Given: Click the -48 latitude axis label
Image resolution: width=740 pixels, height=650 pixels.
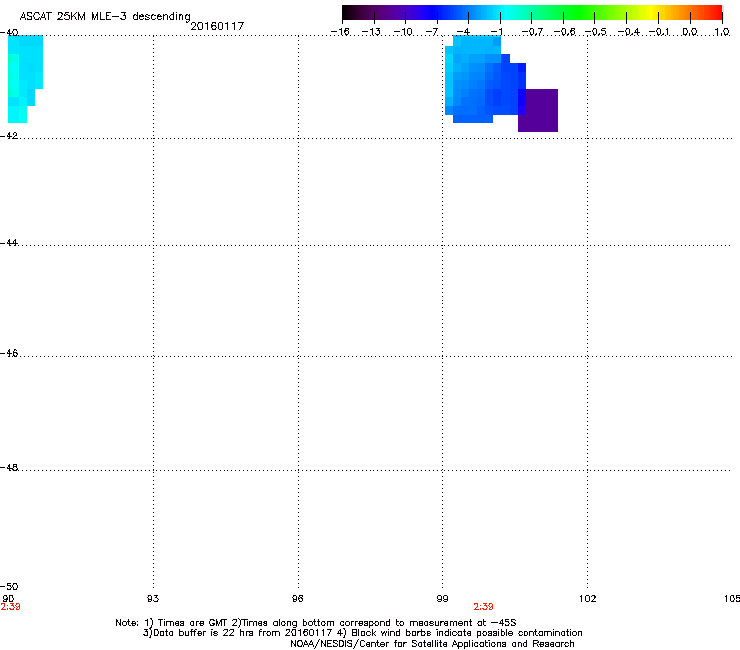Looking at the screenshot, I should point(9,467).
